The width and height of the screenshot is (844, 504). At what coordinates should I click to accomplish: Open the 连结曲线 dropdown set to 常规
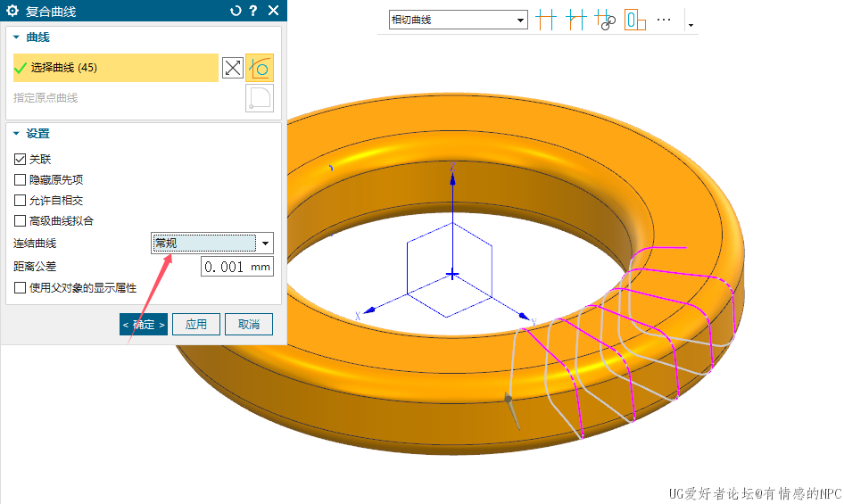point(212,243)
